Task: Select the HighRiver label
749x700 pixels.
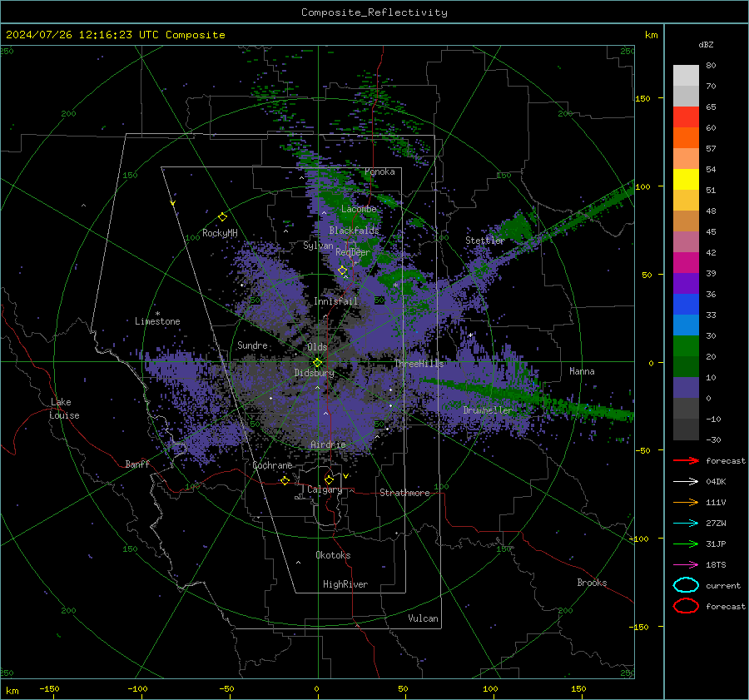Action: click(345, 584)
